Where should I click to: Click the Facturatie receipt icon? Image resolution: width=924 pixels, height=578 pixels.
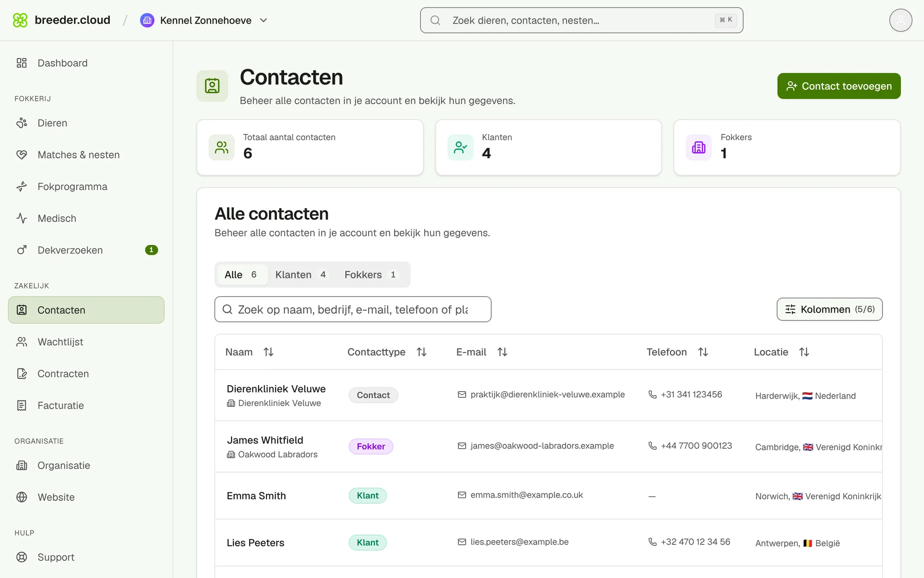22,406
